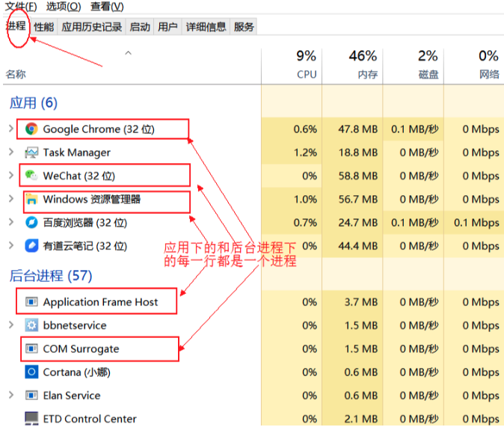Select the COM Surrogate row name
This screenshot has height=427, width=504.
pyautogui.click(x=81, y=349)
